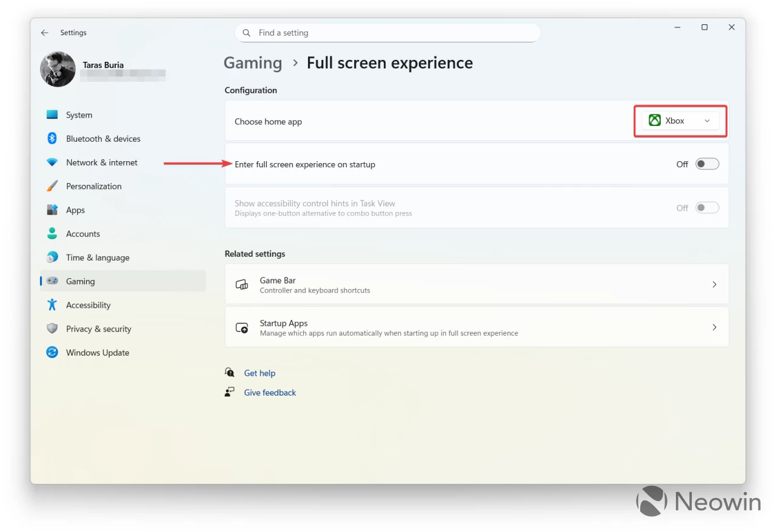776x532 pixels.
Task: Click the Windows Update sync icon
Action: pyautogui.click(x=52, y=353)
